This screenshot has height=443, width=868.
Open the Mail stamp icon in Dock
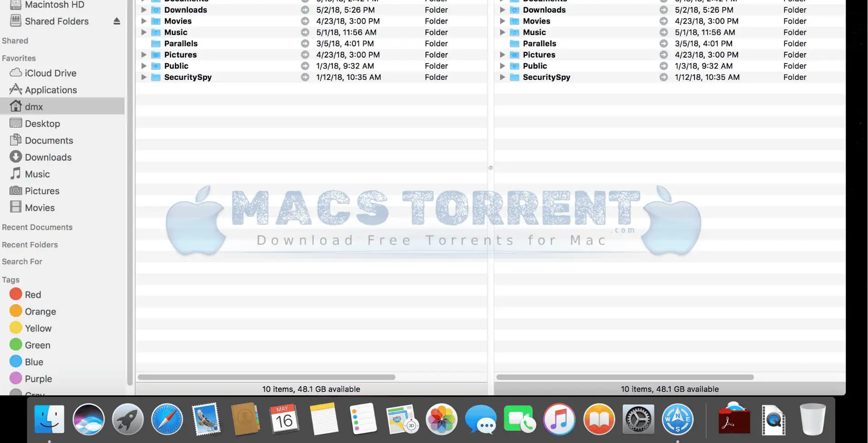(206, 419)
